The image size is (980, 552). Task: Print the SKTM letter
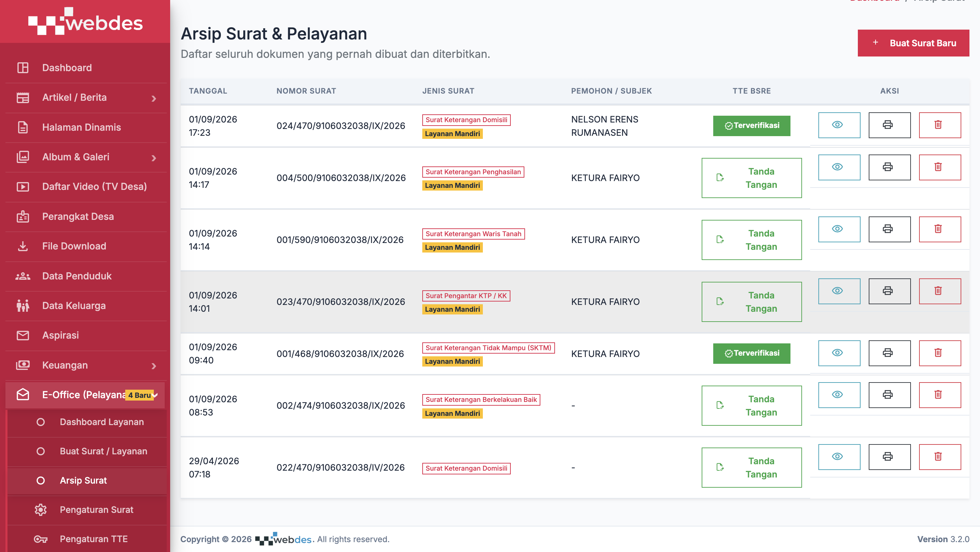pos(889,353)
